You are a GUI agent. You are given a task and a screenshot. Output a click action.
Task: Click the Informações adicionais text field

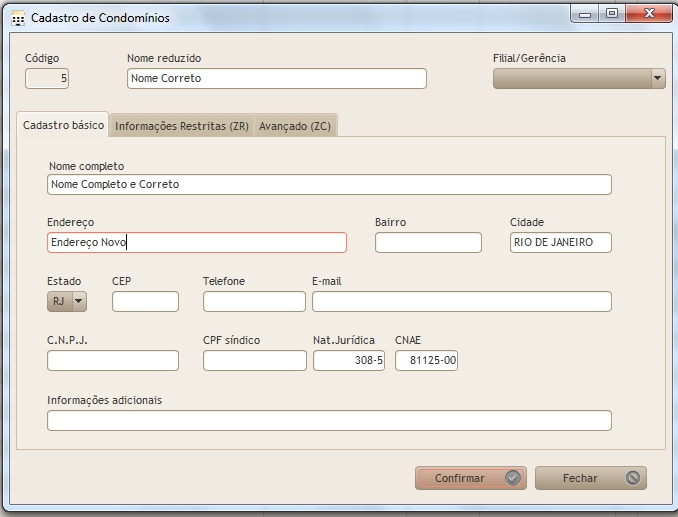click(328, 420)
